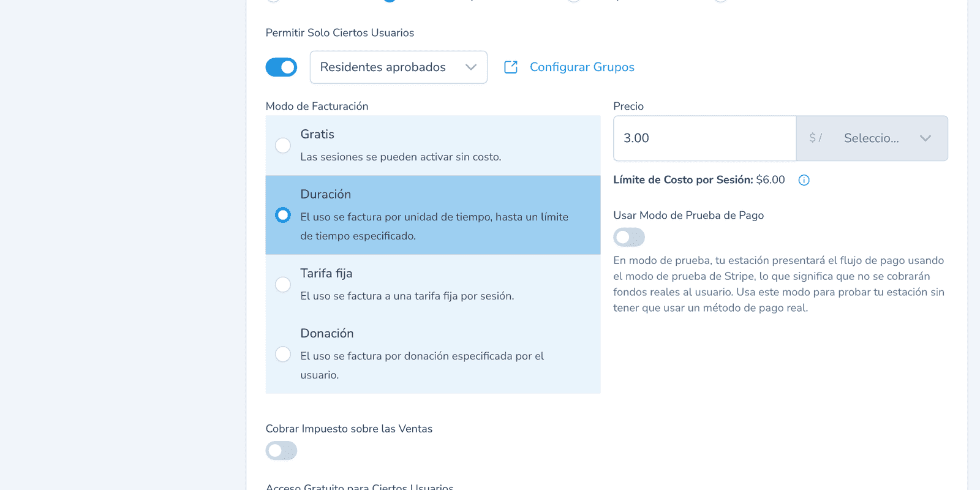
Task: Enable the Cobrar Impuesto sobre las Ventas toggle
Action: point(281,451)
